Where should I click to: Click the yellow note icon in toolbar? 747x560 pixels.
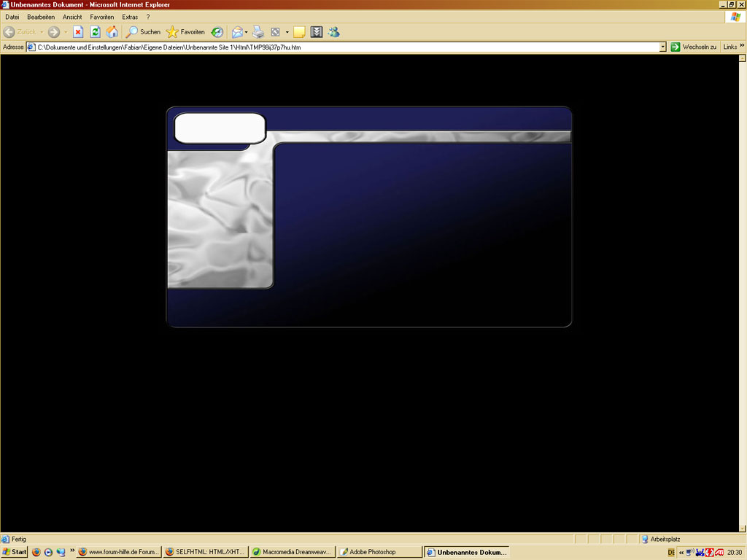(299, 32)
